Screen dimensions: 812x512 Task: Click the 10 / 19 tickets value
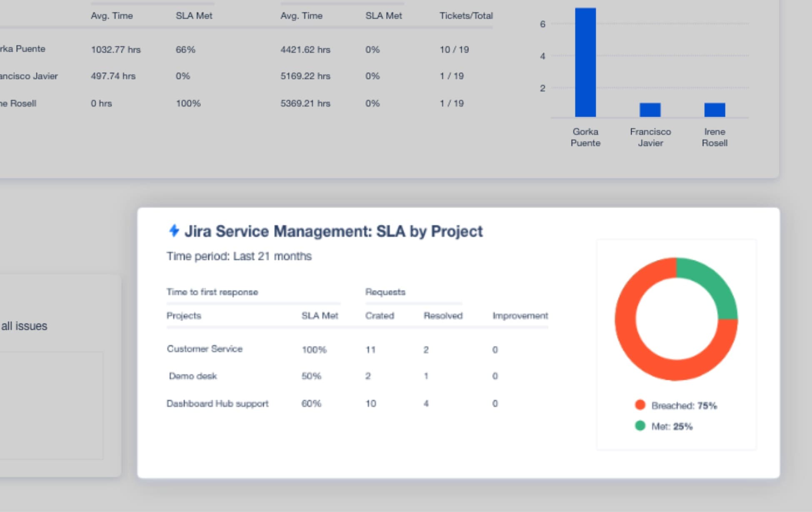[x=454, y=50]
